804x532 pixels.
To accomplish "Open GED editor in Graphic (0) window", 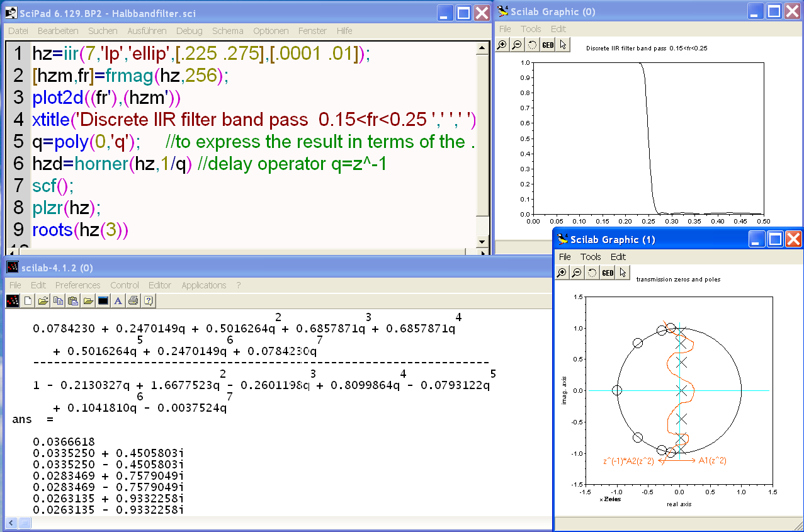I will [548, 45].
